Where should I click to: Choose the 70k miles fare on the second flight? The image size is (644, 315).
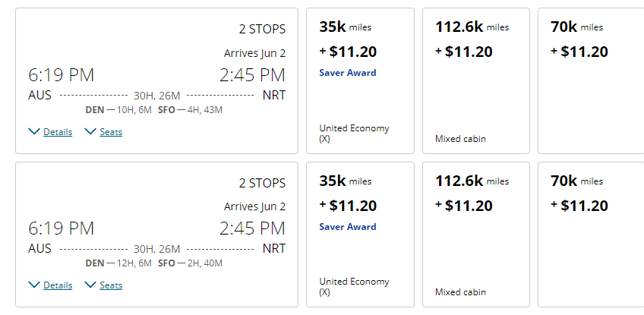click(591, 234)
